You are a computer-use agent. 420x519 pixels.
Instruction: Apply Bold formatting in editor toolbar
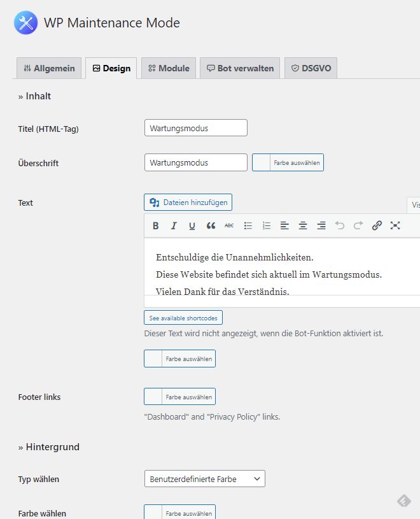(x=155, y=225)
